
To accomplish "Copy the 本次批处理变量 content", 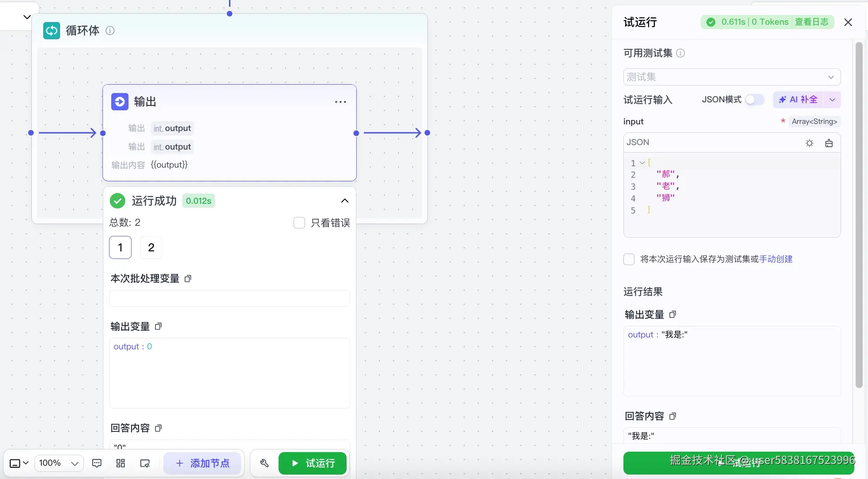I will click(x=188, y=279).
